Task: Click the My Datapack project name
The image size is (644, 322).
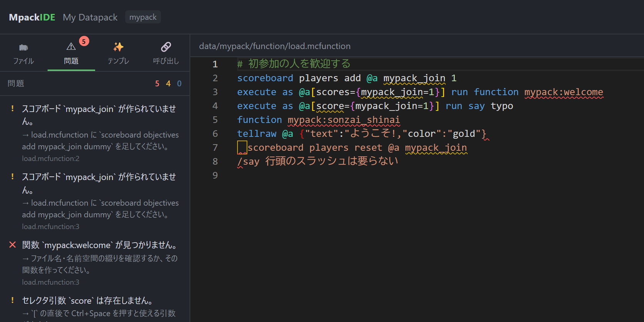Action: [90, 17]
